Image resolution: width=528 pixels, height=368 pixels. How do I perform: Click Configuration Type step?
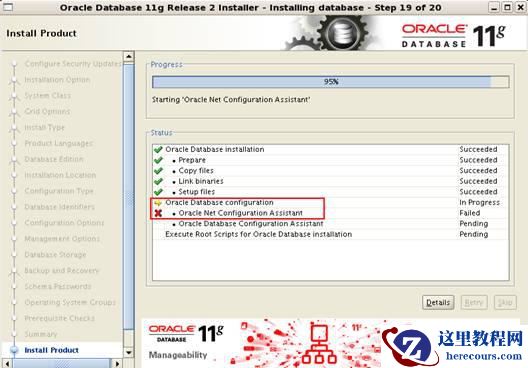coord(59,191)
